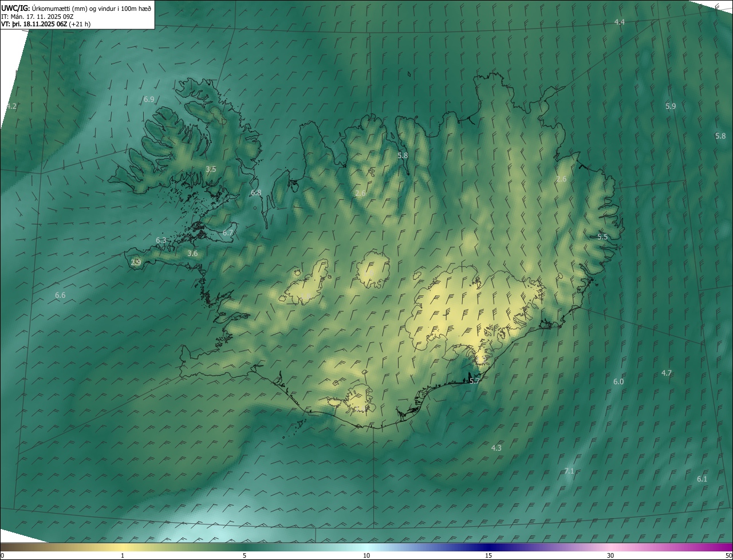This screenshot has width=733, height=560.
Task: Click the map value '5.9'
Action: pos(671,106)
